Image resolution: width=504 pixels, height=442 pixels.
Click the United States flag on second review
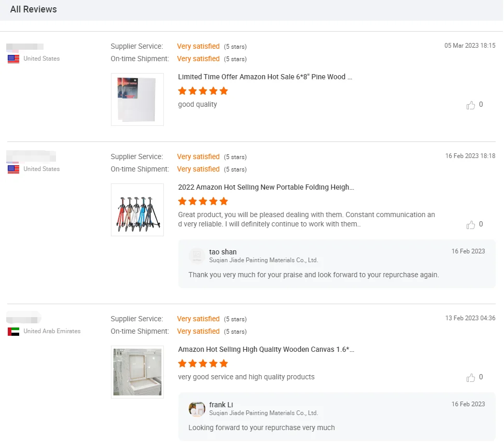[x=13, y=169]
